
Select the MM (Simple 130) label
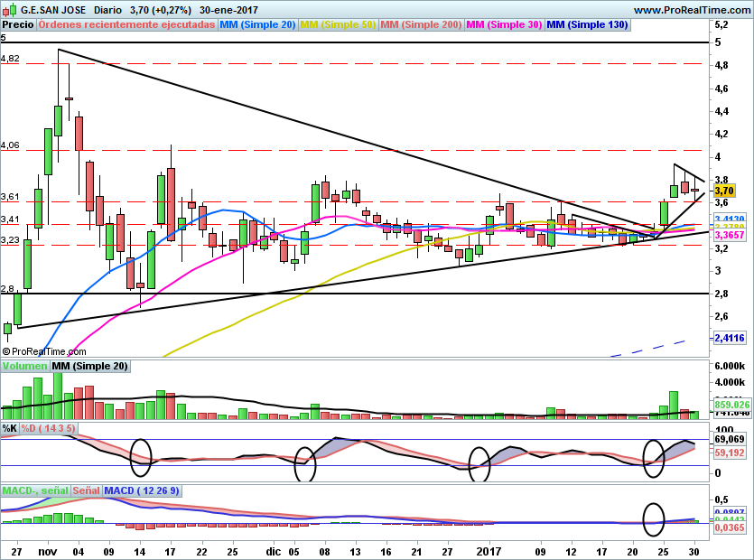(x=587, y=24)
